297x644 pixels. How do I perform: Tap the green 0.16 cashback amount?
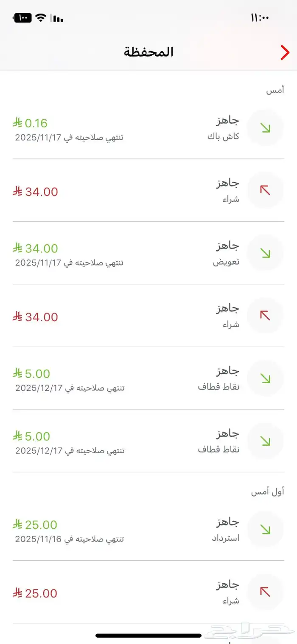(30, 123)
